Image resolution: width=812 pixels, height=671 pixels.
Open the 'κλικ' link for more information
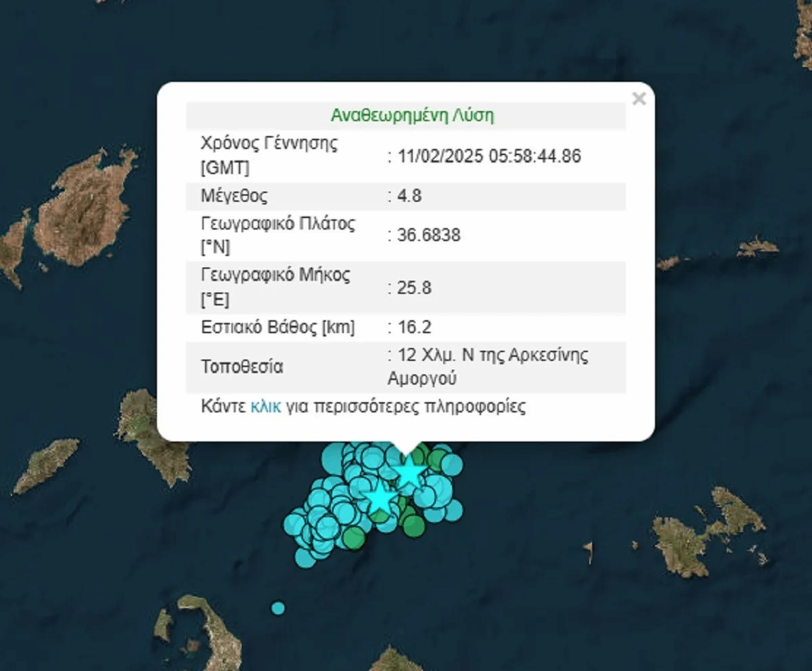(265, 407)
